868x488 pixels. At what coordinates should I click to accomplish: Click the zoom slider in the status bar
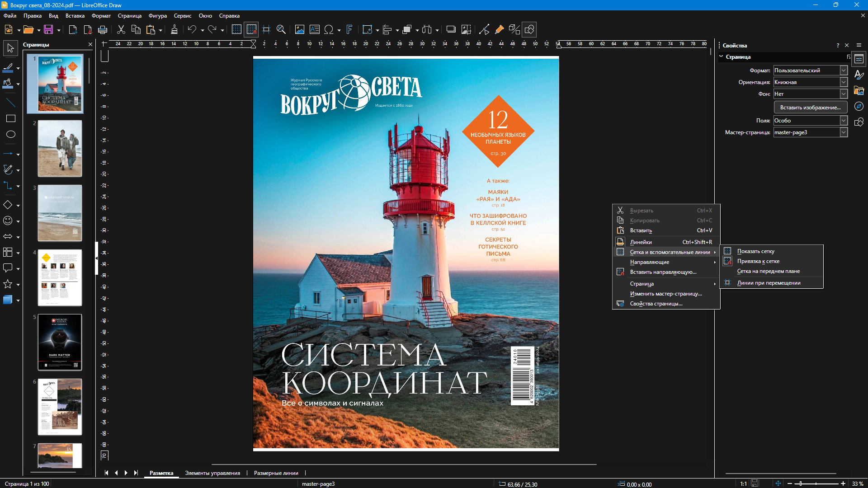tap(816, 484)
